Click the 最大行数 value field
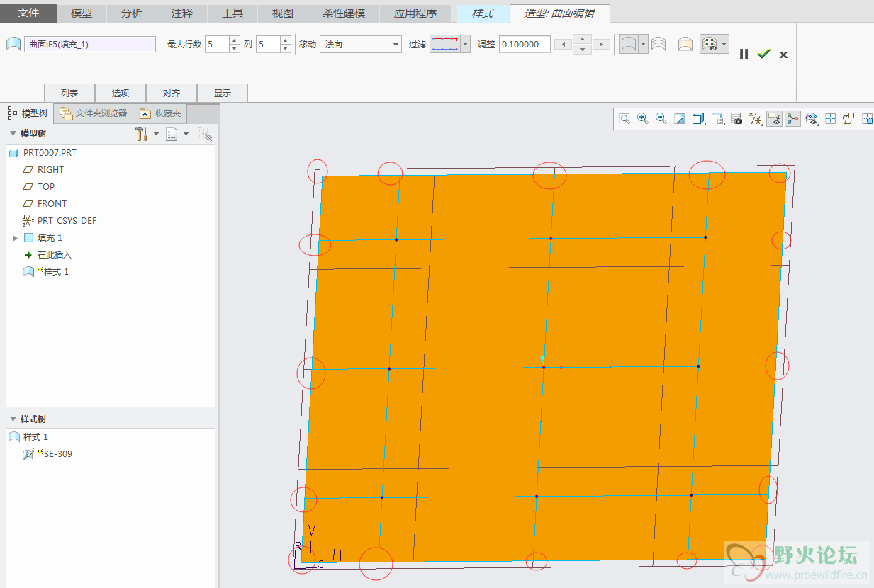Image resolution: width=874 pixels, height=588 pixels. tap(217, 44)
